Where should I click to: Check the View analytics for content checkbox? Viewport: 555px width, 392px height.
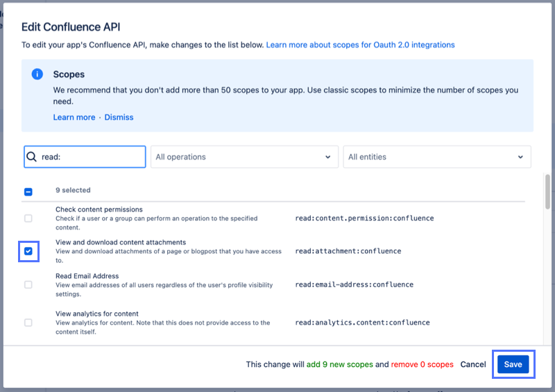[x=28, y=322]
